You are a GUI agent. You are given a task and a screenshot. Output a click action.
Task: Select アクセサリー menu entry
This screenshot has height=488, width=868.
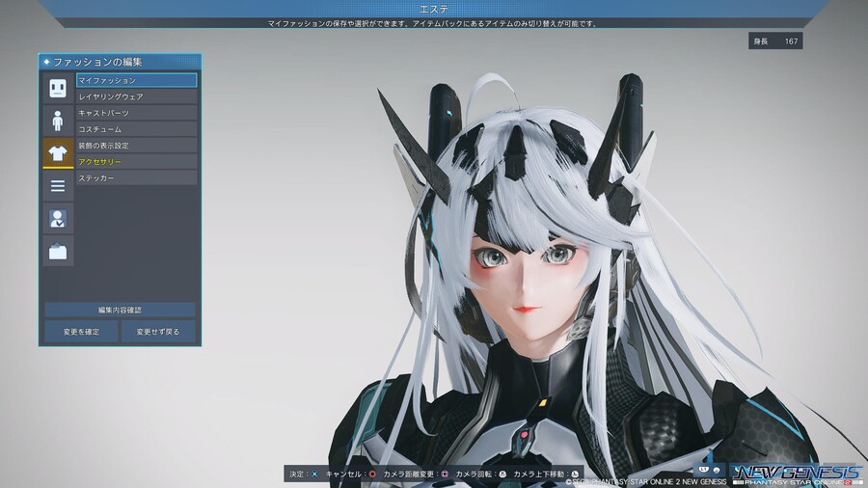(136, 162)
